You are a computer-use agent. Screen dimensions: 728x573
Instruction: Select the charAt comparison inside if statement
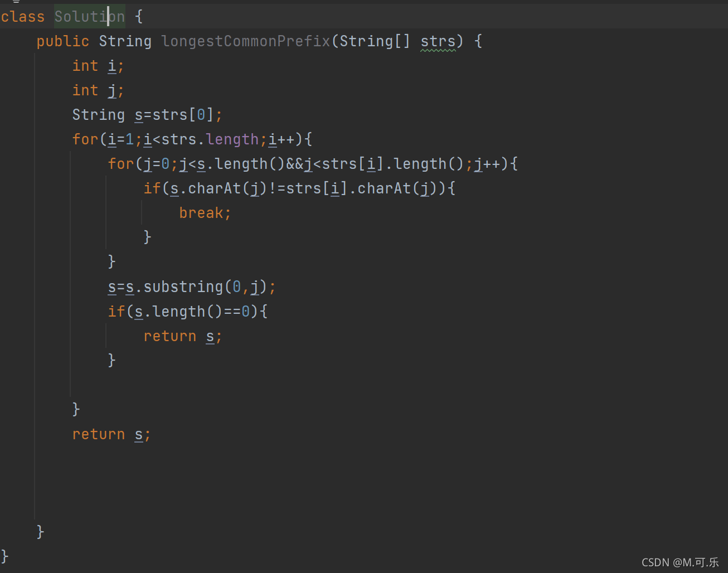pos(301,188)
